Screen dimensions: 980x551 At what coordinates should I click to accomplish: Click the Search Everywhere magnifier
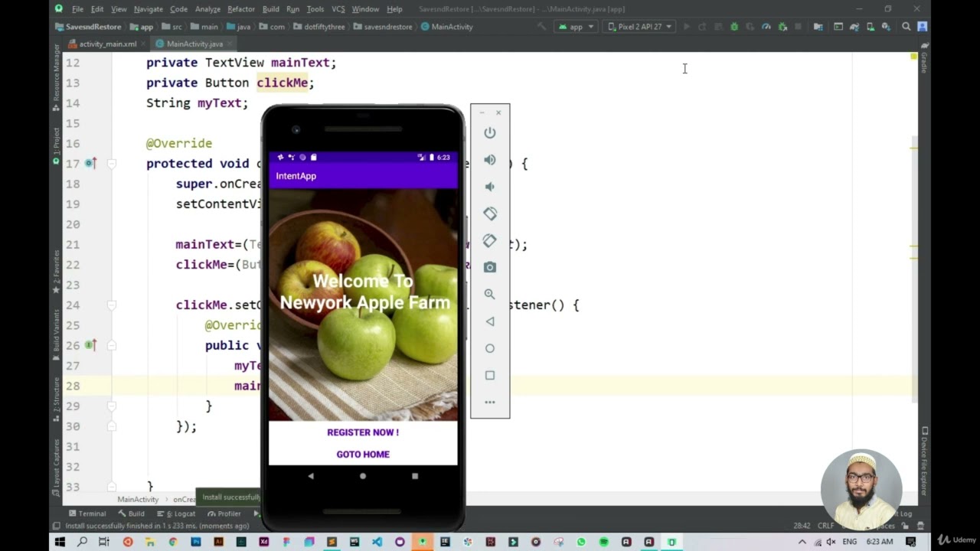click(x=906, y=27)
